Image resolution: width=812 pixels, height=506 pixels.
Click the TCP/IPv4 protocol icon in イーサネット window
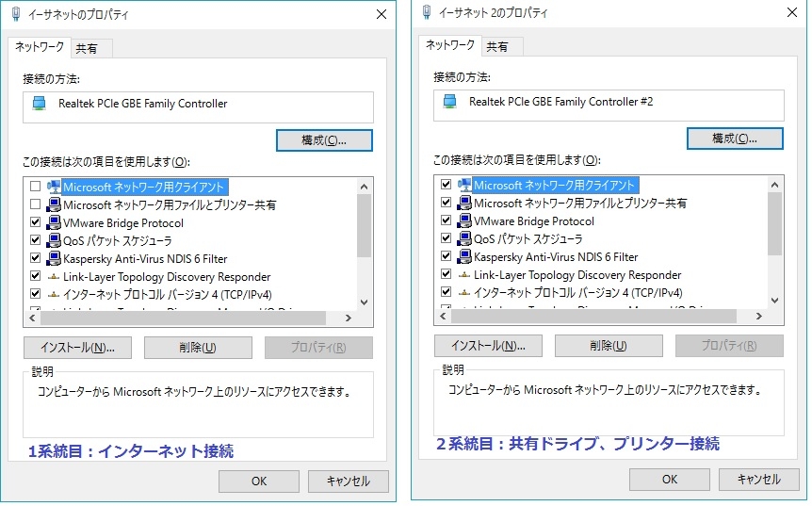pyautogui.click(x=54, y=295)
